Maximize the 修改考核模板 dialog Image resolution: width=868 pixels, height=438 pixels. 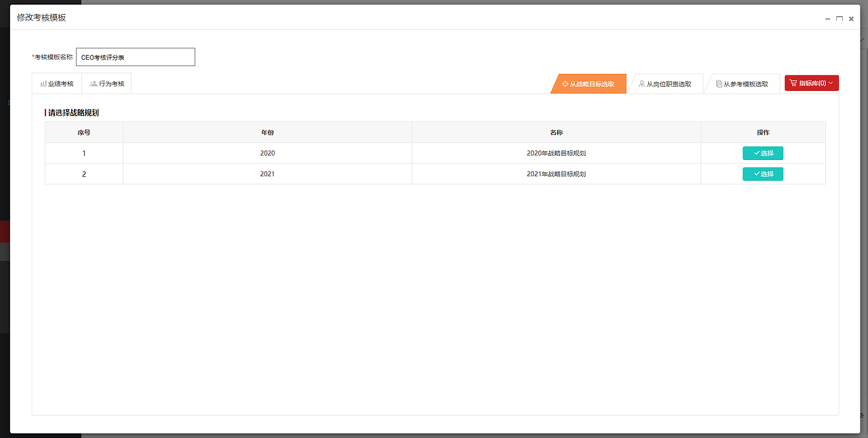(840, 19)
